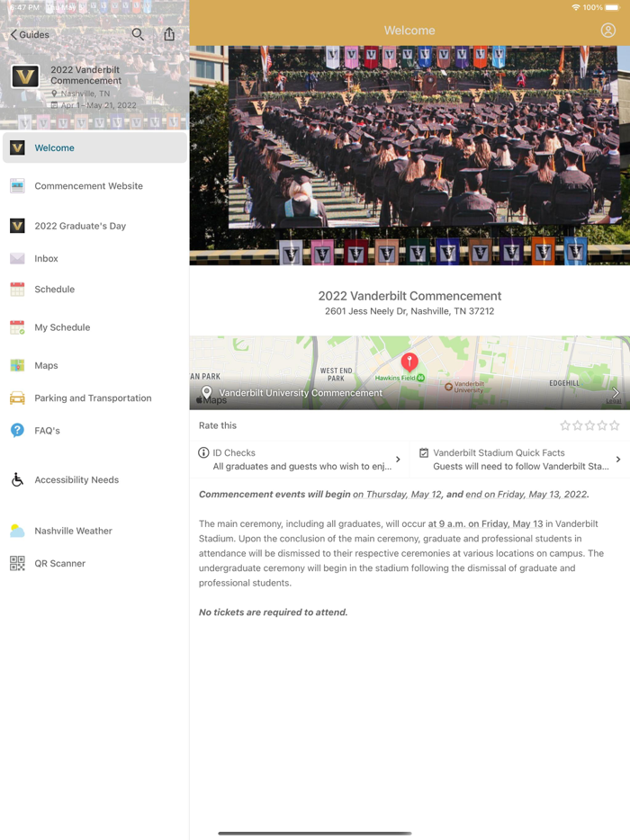630x840 pixels.
Task: Expand Vanderbilt Stadium Quick Facts chevron
Action: tap(618, 459)
